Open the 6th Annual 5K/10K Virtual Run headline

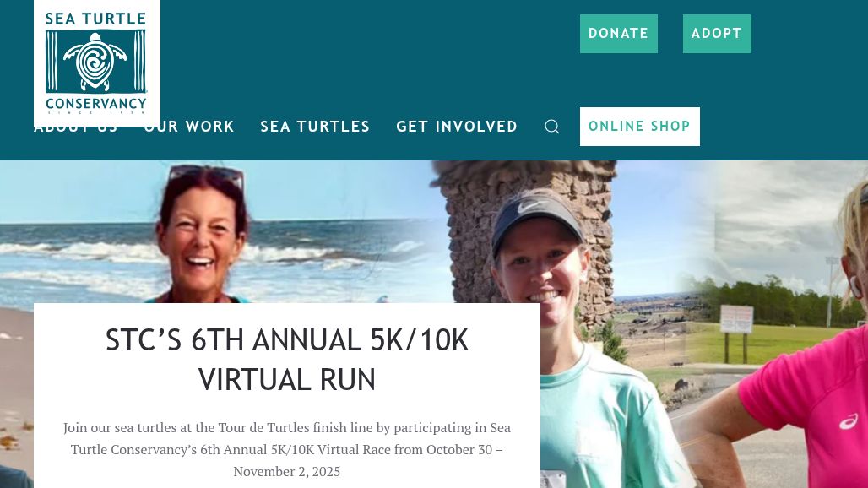[287, 360]
